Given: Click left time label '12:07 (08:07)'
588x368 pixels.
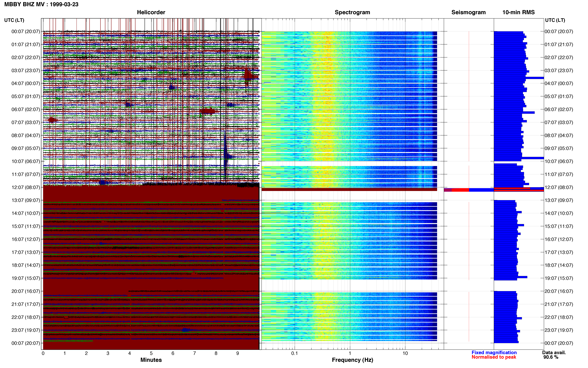Looking at the screenshot, I should 26,187.
